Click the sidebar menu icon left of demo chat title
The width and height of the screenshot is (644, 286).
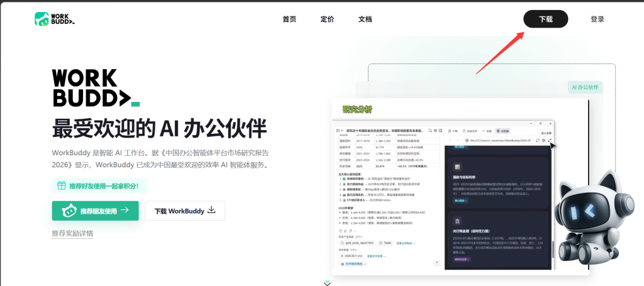coord(337,131)
